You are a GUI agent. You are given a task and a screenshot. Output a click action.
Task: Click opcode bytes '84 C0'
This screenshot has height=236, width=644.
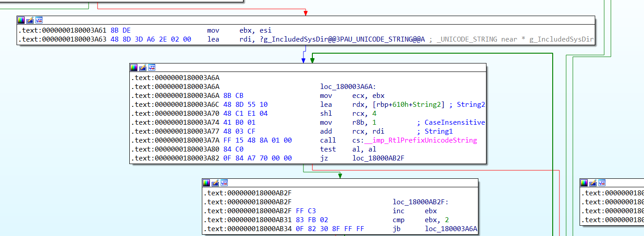tap(233, 149)
